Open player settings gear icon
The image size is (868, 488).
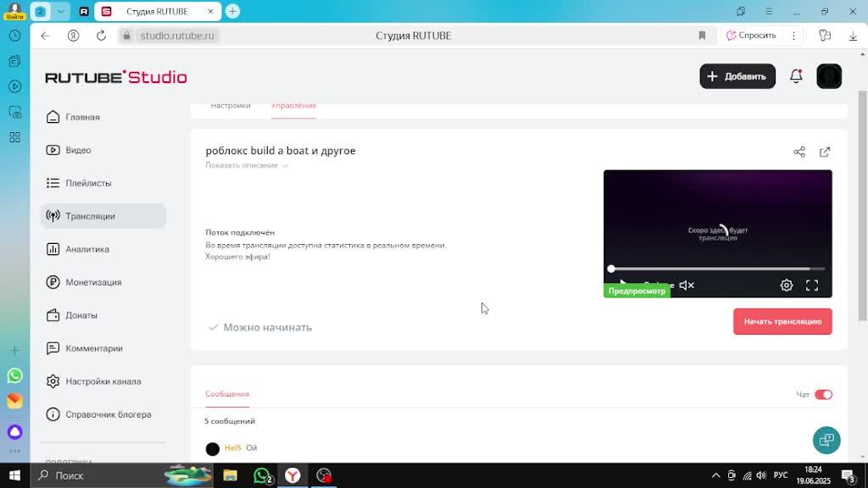(x=786, y=286)
